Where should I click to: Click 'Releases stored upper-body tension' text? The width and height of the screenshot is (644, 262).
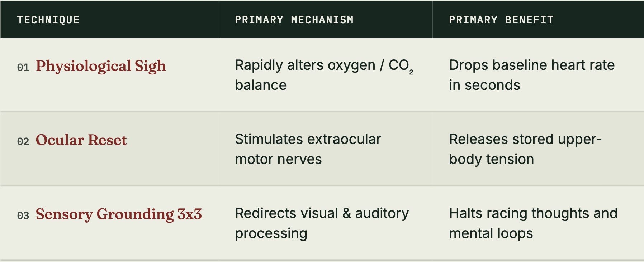[x=525, y=149]
